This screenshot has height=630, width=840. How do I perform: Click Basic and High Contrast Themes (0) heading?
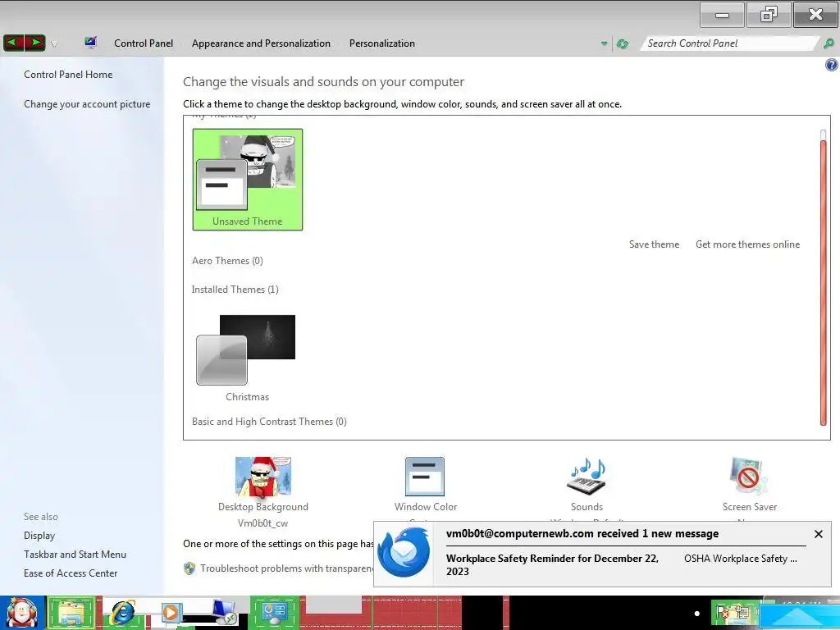[x=269, y=422]
